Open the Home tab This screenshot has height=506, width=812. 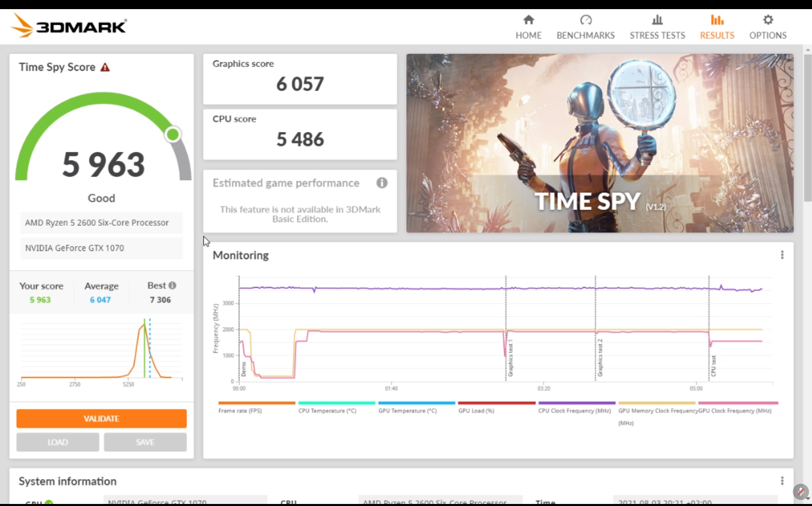tap(528, 27)
